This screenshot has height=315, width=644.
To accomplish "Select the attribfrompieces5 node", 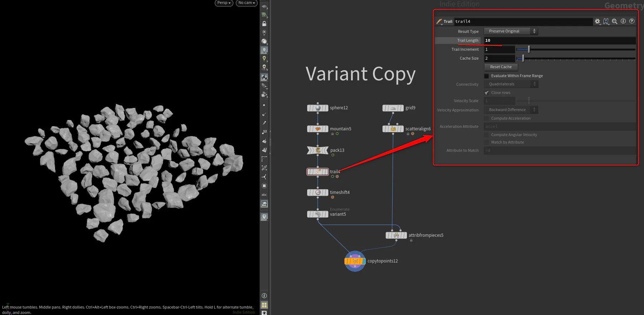I will 396,235.
